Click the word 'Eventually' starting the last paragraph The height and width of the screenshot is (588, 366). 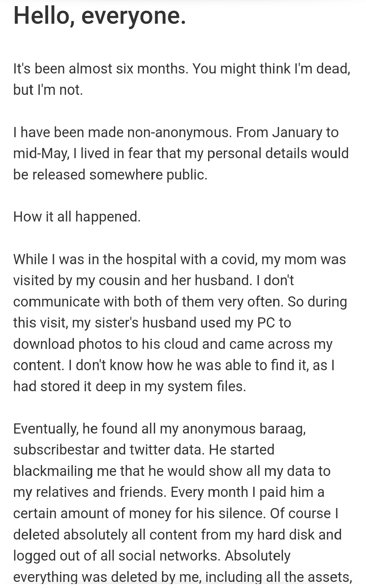pos(45,429)
